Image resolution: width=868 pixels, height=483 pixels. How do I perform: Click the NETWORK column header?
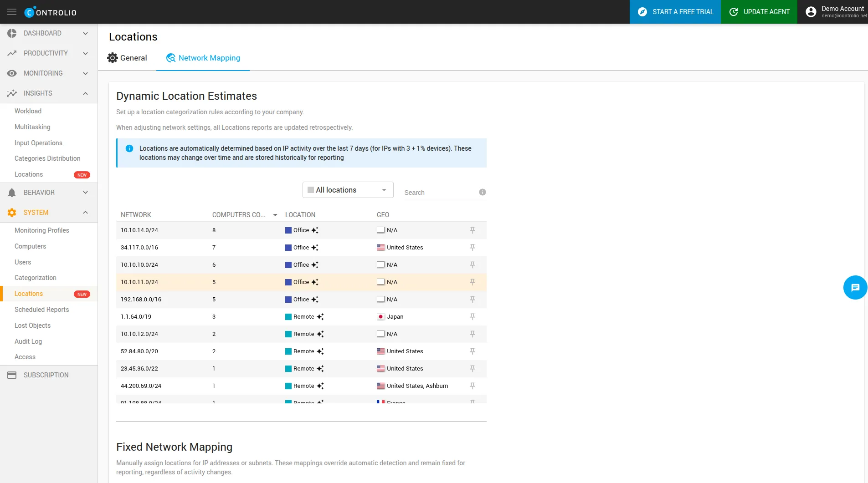click(x=136, y=215)
